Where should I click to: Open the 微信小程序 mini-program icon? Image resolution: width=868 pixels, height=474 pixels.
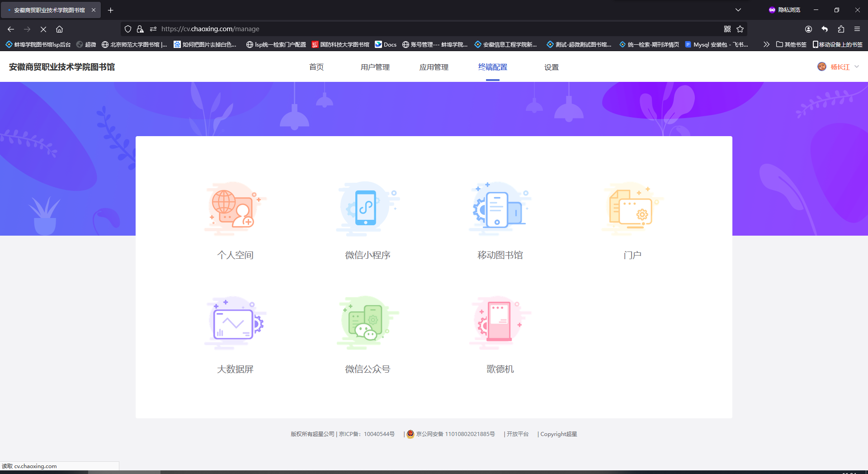[368, 209]
